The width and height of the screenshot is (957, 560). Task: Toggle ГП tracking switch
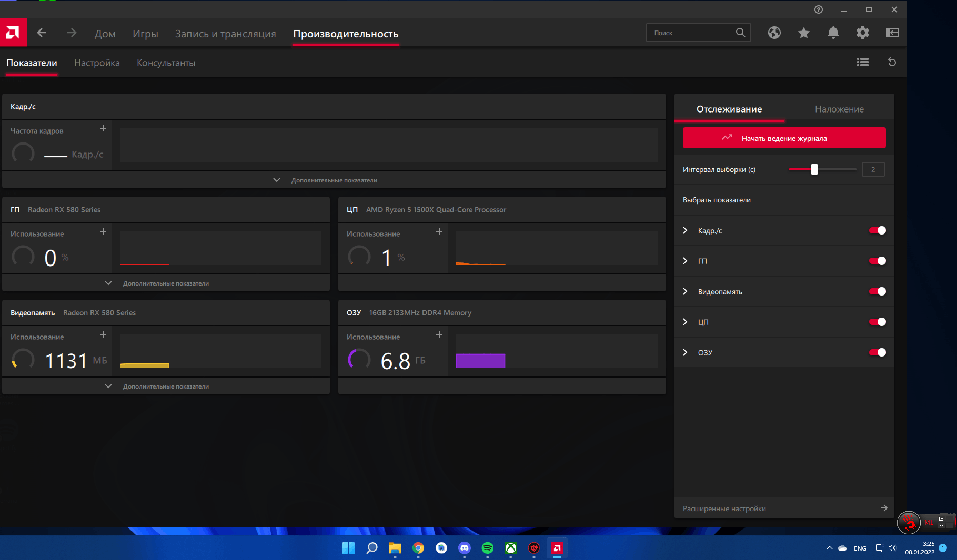click(877, 261)
